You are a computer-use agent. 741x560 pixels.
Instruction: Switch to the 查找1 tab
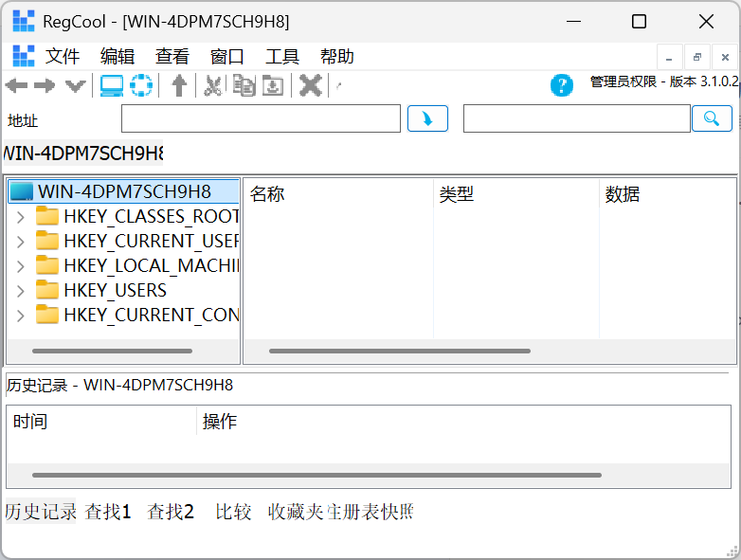coord(108,512)
